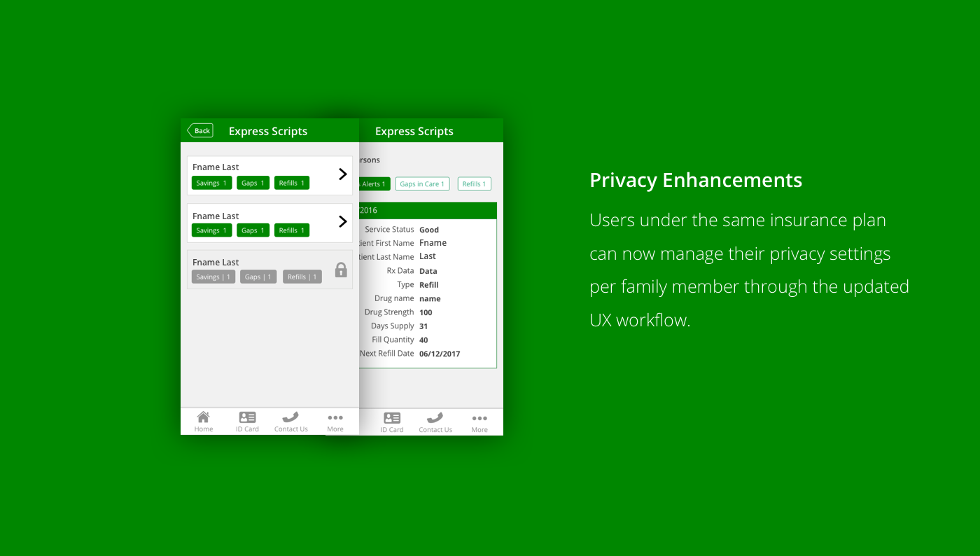Switch to outlined Refills 1 tab on details screen
Screen dimensions: 980x556
475,184
